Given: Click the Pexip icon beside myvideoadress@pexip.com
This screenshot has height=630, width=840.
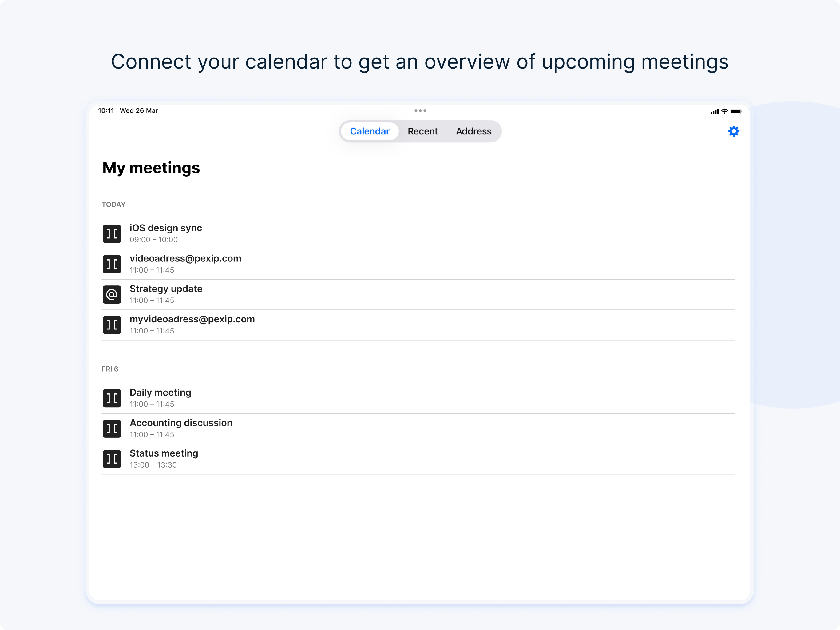Looking at the screenshot, I should [x=112, y=325].
